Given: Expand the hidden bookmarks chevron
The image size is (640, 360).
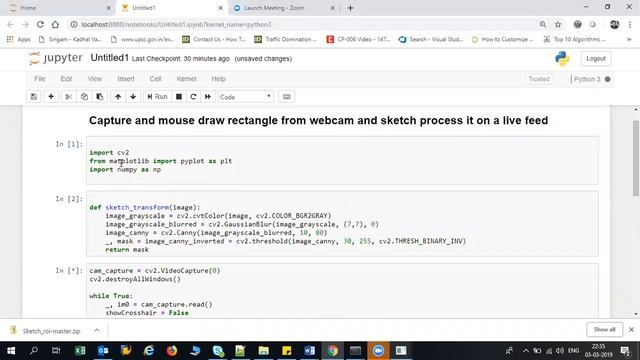Looking at the screenshot, I should 629,39.
